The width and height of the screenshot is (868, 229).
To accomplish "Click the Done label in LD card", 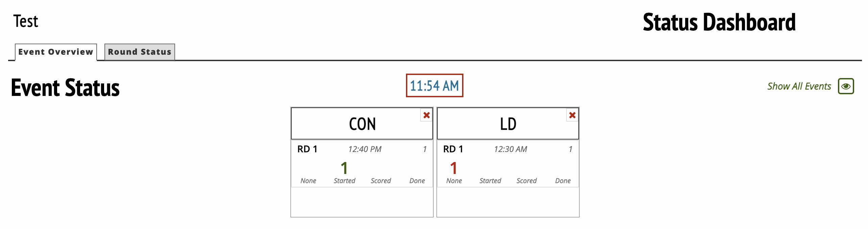I will pyautogui.click(x=563, y=181).
